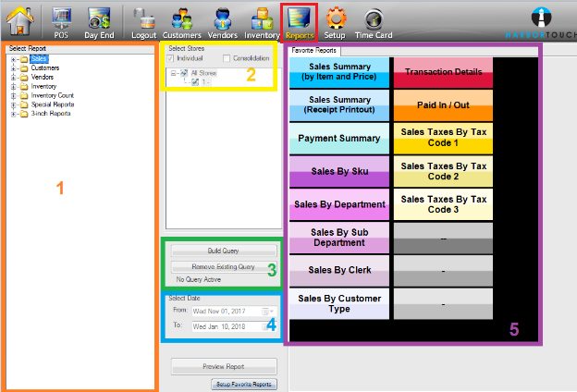
Task: Open the Customers section
Action: (182, 18)
